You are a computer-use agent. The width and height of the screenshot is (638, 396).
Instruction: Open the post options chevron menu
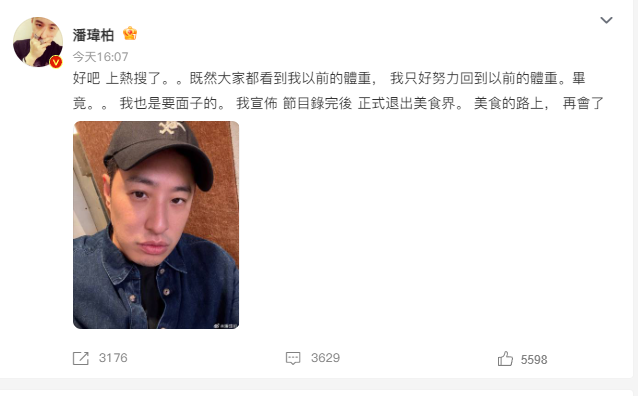pyautogui.click(x=606, y=20)
